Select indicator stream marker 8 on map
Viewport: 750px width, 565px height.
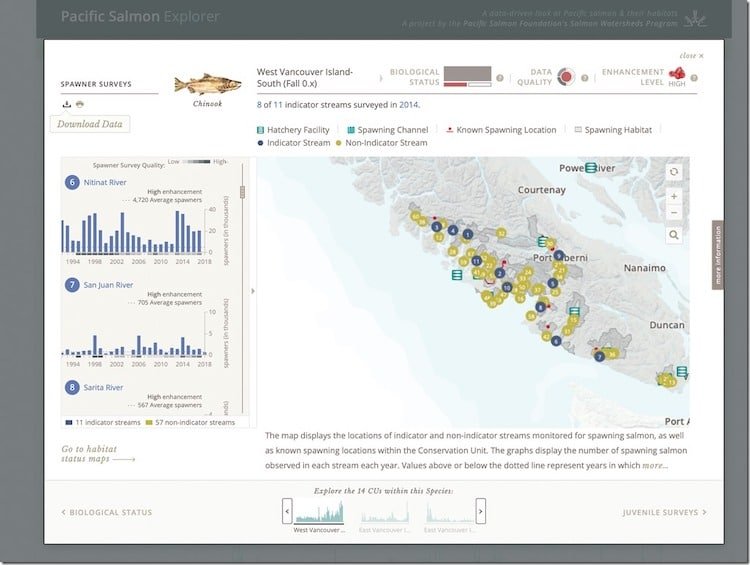[x=540, y=307]
